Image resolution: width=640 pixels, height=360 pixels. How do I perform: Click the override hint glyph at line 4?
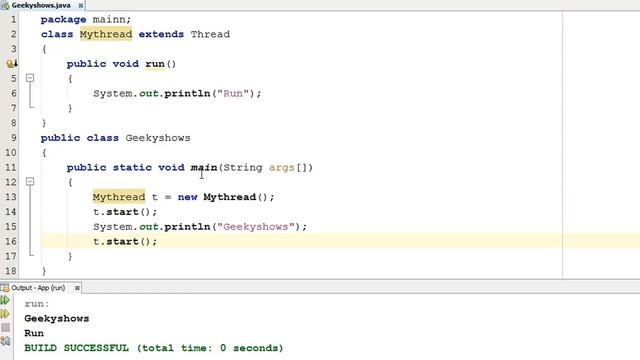[x=12, y=64]
